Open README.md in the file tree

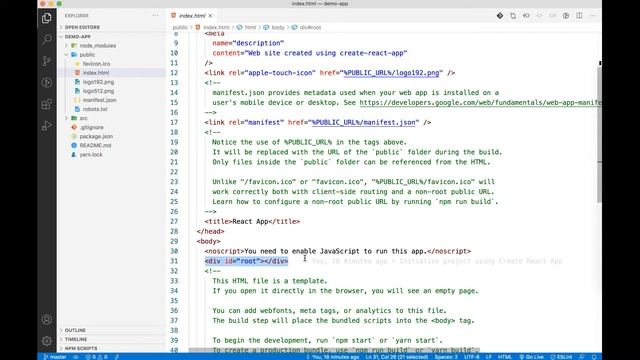[x=95, y=145]
